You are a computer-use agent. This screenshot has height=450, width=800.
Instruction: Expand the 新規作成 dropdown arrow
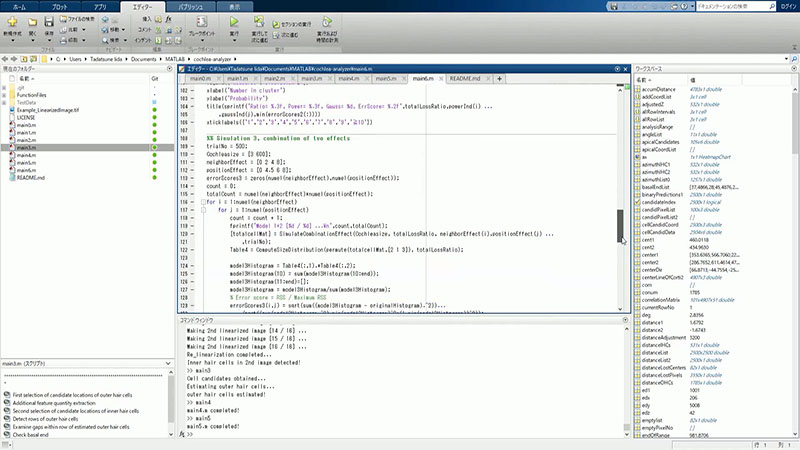click(x=12, y=40)
